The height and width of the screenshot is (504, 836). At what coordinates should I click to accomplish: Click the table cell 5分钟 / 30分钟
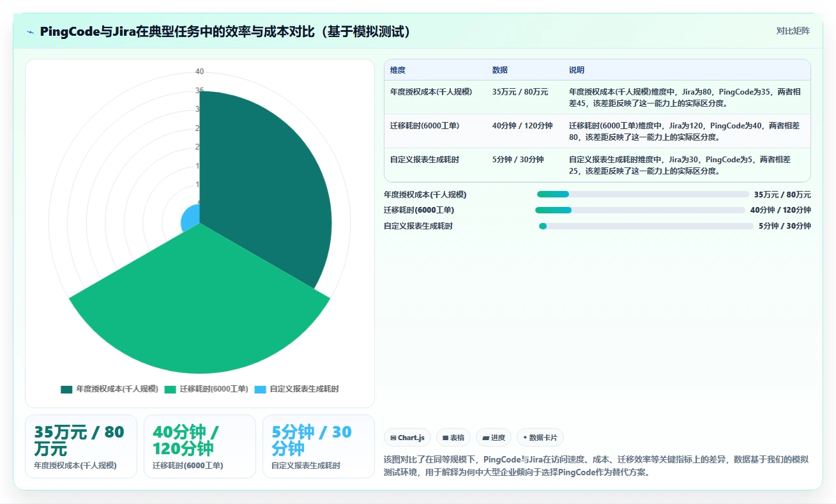pos(518,160)
